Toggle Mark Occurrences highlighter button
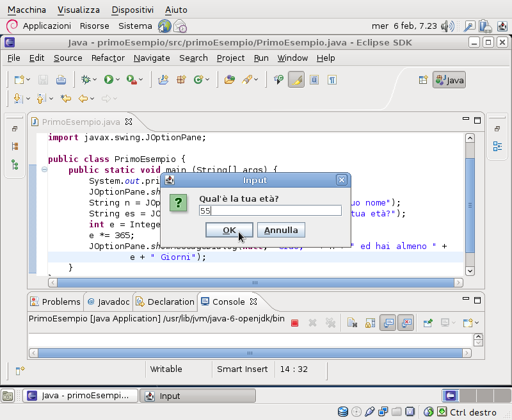The image size is (512, 420). tap(296, 79)
